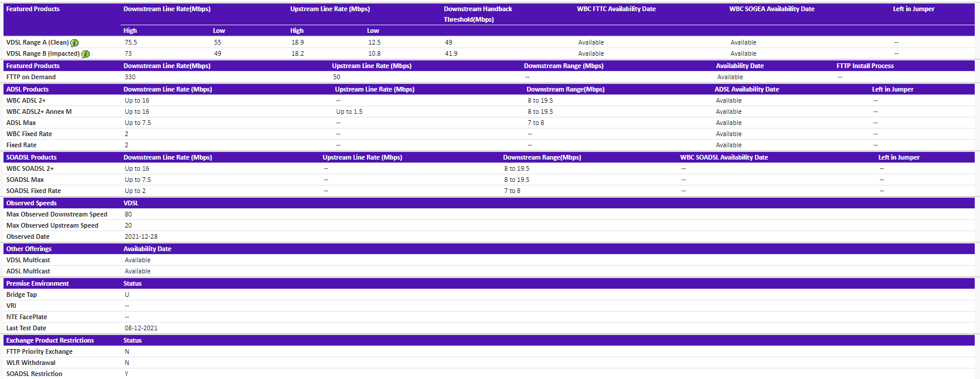Click the 'WBC FTTC Availability Date' column header

(x=616, y=9)
